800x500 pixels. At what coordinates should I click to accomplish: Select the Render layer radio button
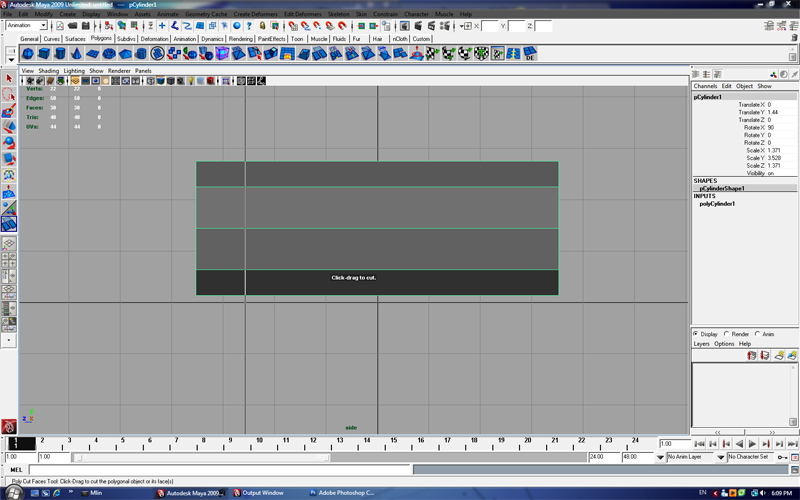(x=729, y=334)
